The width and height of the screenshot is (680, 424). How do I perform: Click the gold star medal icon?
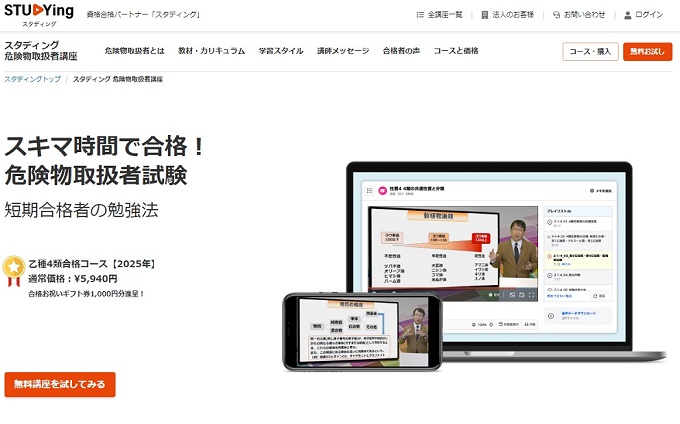[14, 271]
